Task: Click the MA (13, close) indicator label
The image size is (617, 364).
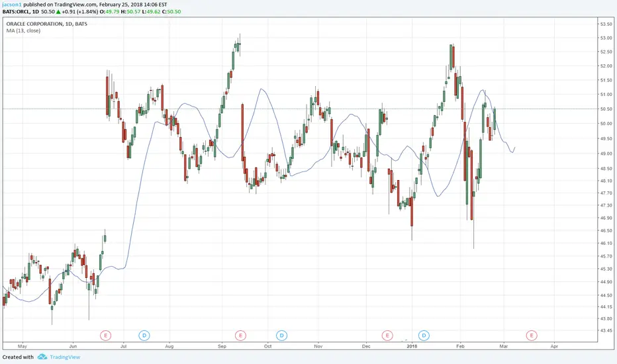Action: (23, 30)
